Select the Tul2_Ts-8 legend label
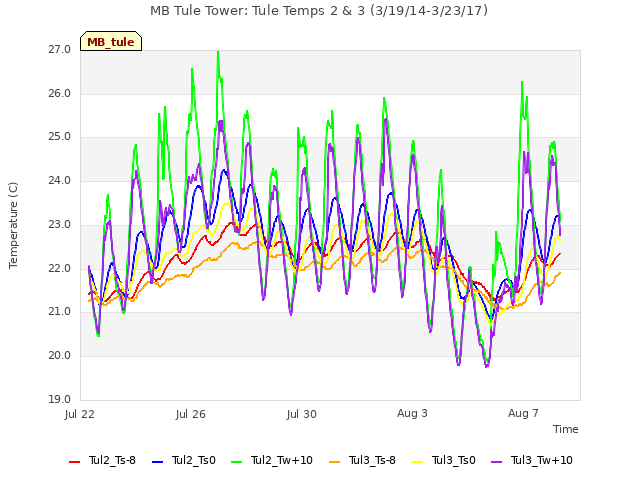 tap(112, 460)
